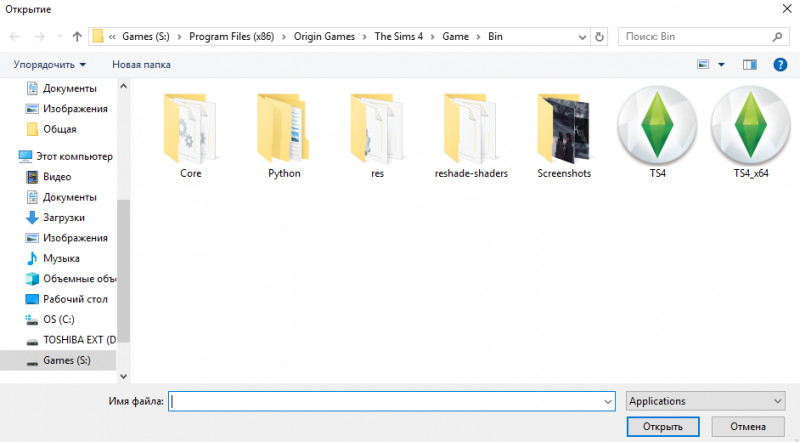Close the Открытие dialog

[787, 9]
